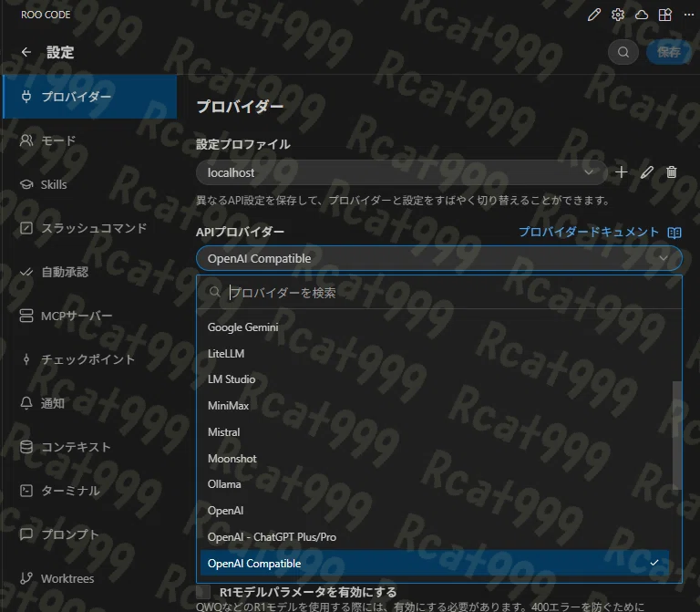This screenshot has width=700, height=612.
Task: Click the users icon beside モード
Action: click(26, 140)
